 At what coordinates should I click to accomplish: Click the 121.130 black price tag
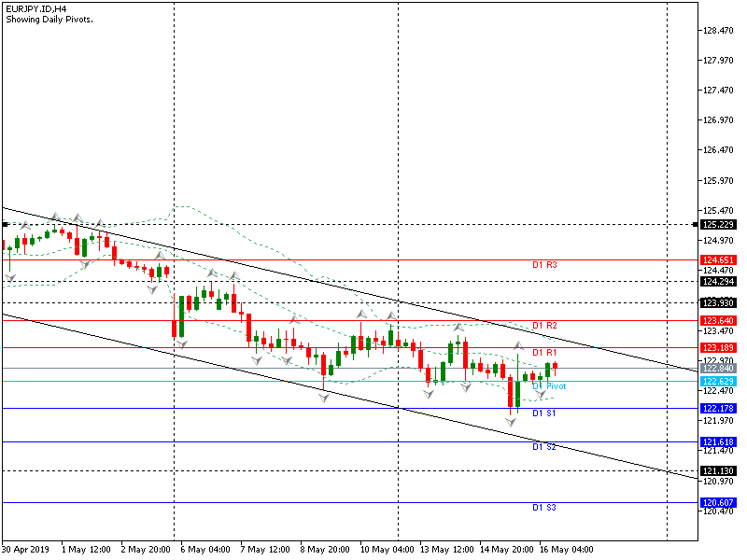(x=718, y=471)
